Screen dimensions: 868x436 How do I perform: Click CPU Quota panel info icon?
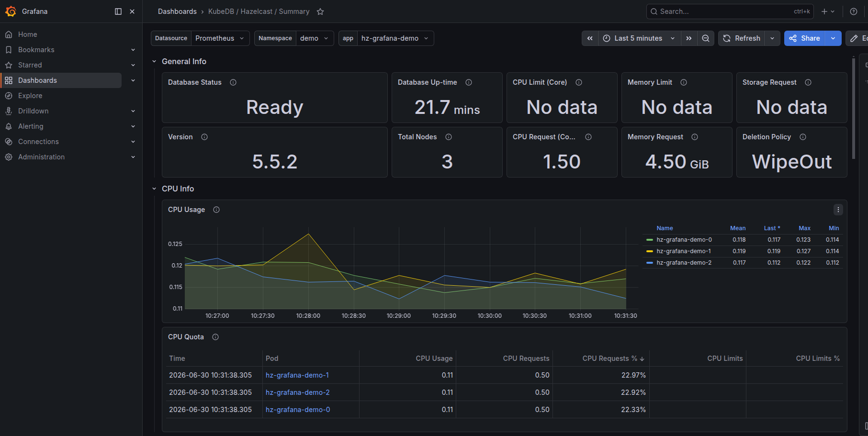click(x=215, y=337)
